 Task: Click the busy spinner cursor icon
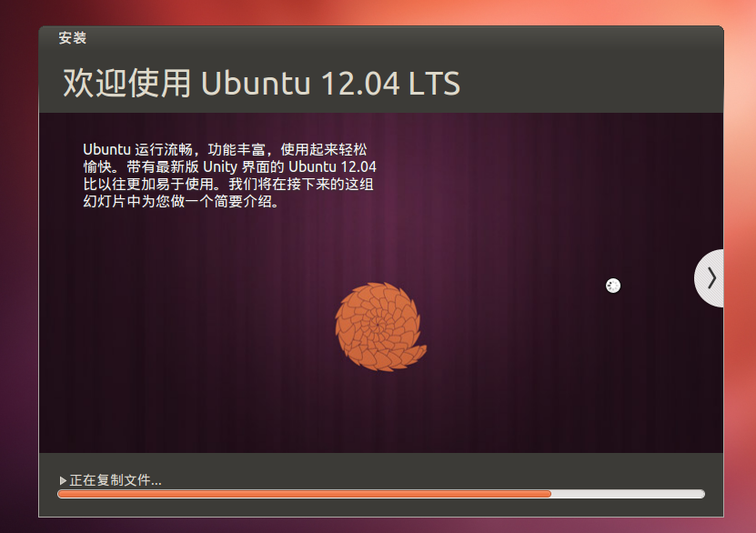[x=613, y=286]
